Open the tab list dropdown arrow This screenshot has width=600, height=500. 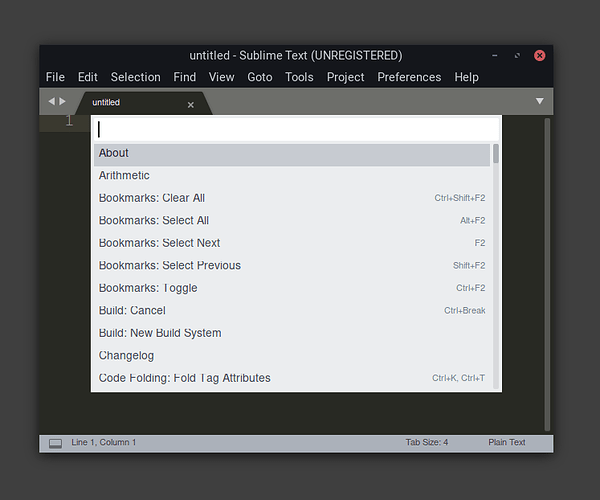[x=540, y=101]
